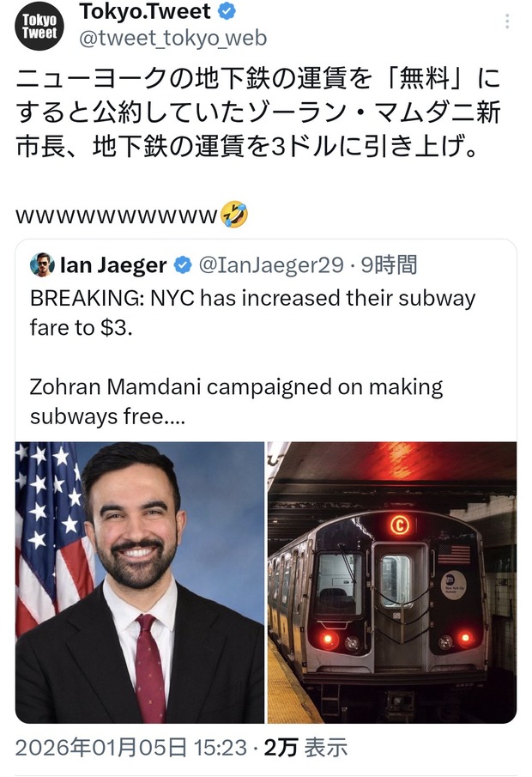Show the 2万 表示 view count
Screen dimensions: 532x777
(x=305, y=748)
